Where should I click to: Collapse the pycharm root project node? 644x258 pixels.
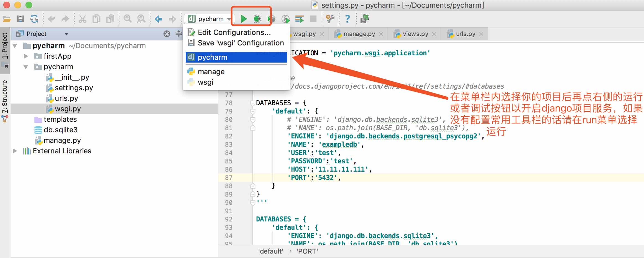click(x=15, y=46)
